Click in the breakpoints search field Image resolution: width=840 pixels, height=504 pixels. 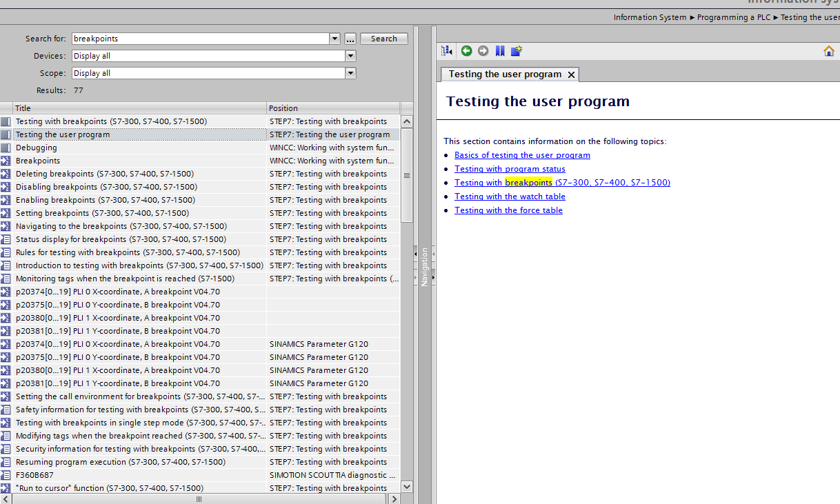point(200,39)
